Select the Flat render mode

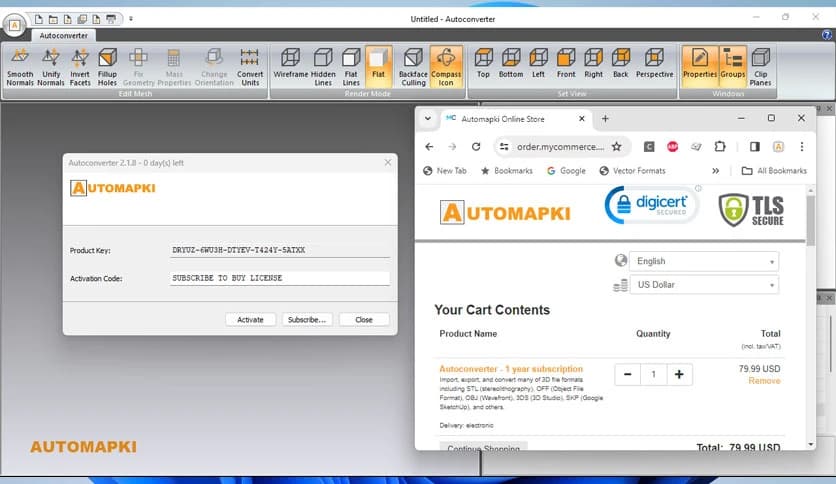379,67
